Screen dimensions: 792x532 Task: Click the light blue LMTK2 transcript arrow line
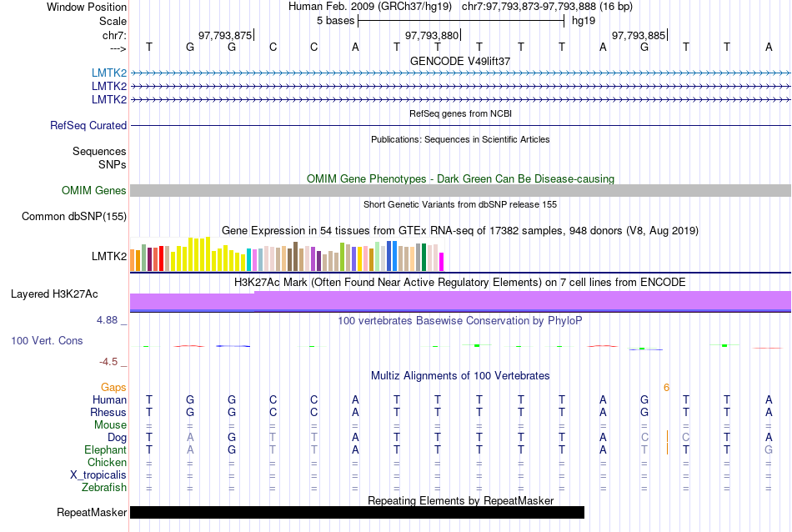460,73
